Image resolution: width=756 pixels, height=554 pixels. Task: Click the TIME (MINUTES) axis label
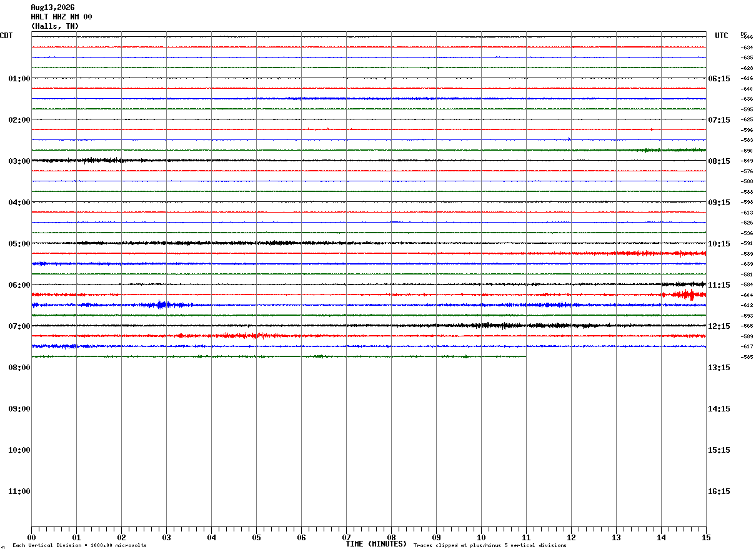point(376,544)
